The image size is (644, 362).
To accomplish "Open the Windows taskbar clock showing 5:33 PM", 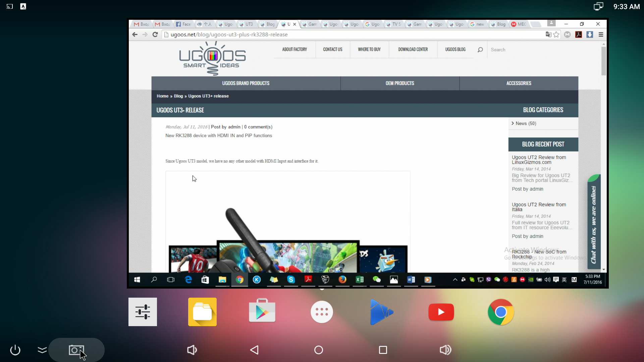I will (x=593, y=279).
